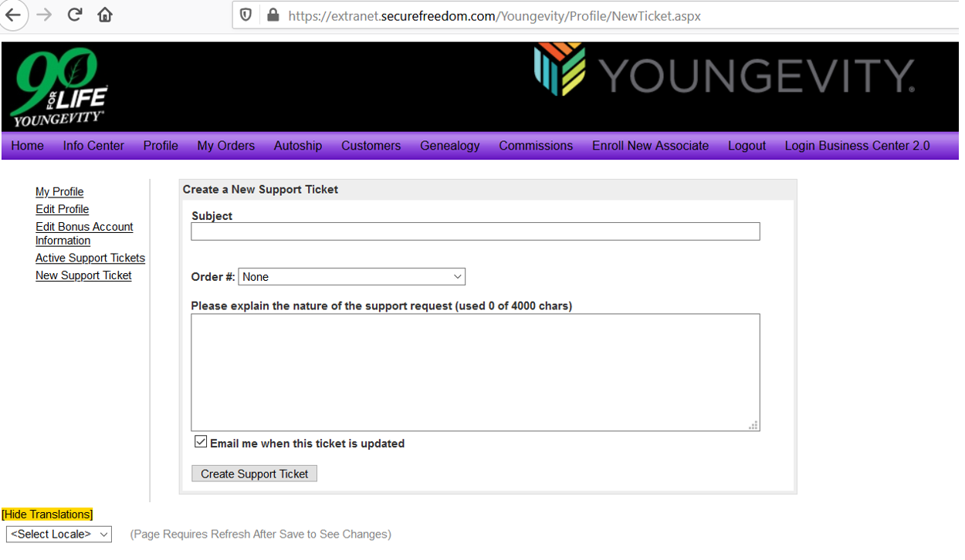Expand the Select Locale dropdown
The image size is (965, 560).
click(59, 534)
